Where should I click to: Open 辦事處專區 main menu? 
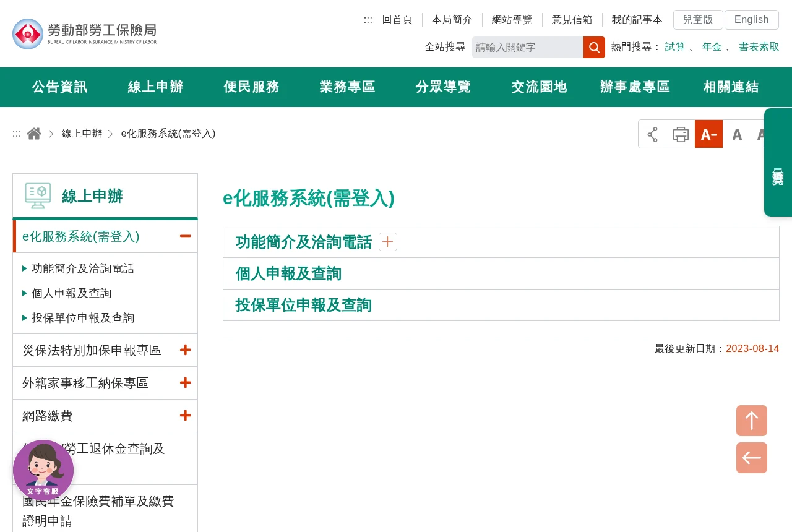[635, 87]
